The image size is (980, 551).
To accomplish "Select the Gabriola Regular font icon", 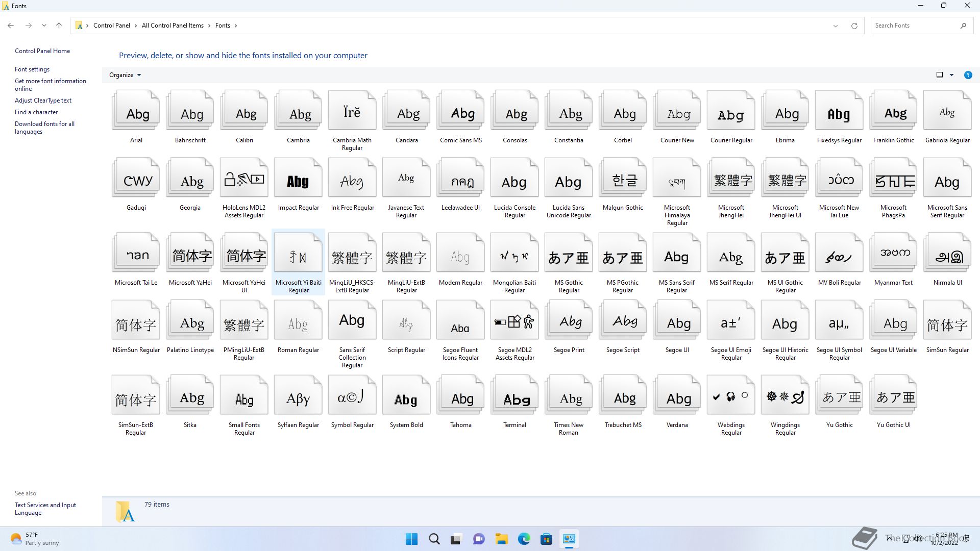I will tap(947, 110).
